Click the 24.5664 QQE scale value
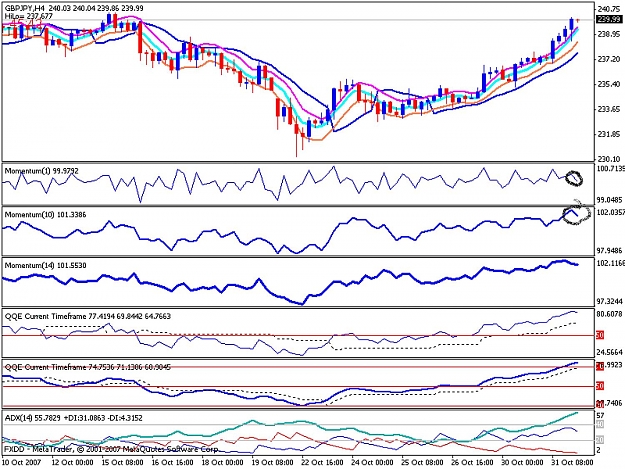The image size is (625, 469). click(610, 352)
